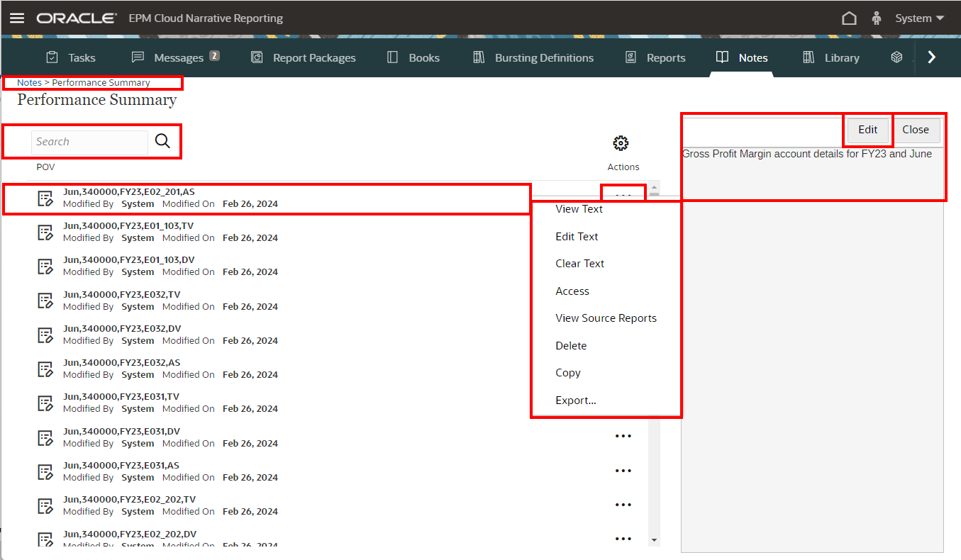Click the Home icon in header
This screenshot has height=560, width=961.
(849, 18)
